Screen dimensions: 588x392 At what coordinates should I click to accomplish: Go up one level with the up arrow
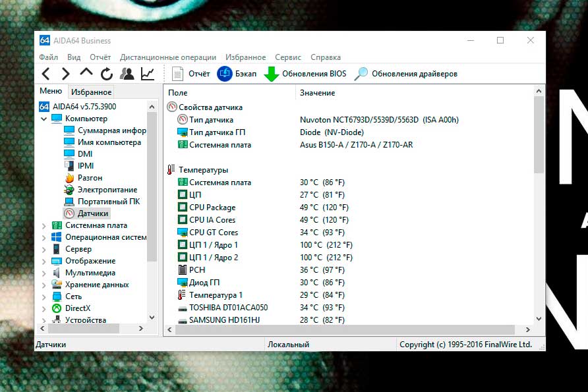[86, 74]
